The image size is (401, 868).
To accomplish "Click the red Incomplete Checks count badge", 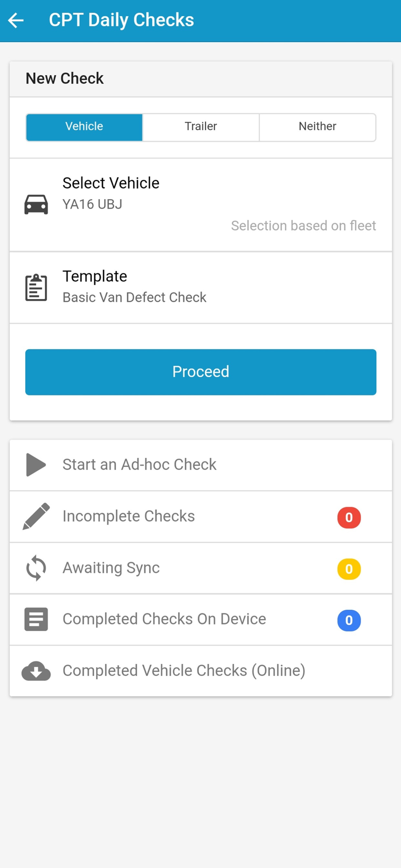I will click(x=349, y=517).
